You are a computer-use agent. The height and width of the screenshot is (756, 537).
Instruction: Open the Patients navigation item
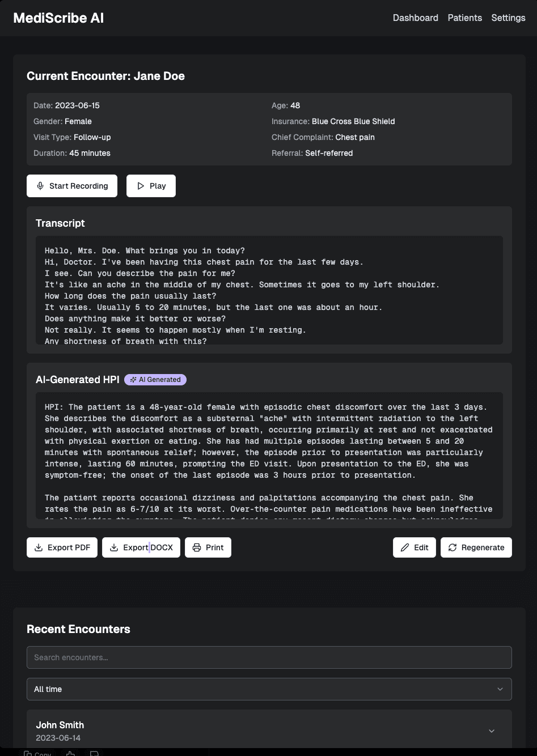(464, 18)
